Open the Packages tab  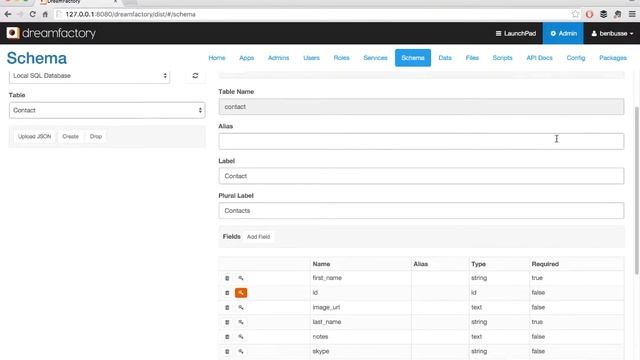tap(613, 58)
